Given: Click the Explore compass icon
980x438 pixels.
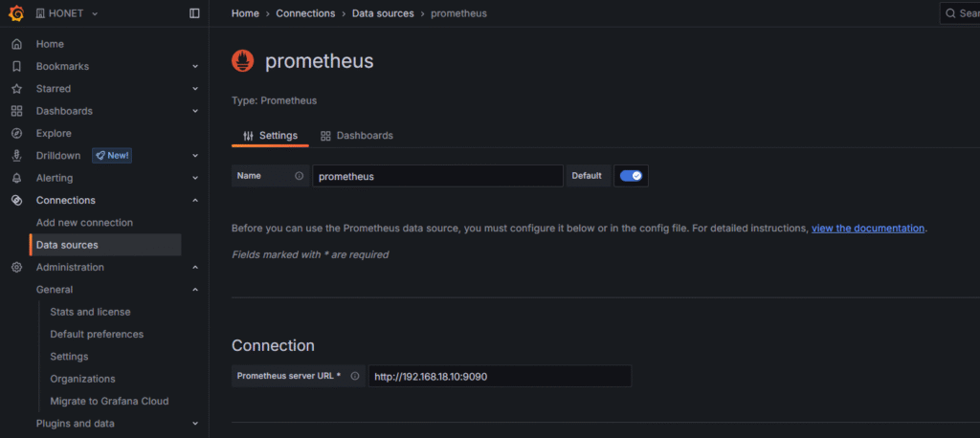Looking at the screenshot, I should coord(16,133).
